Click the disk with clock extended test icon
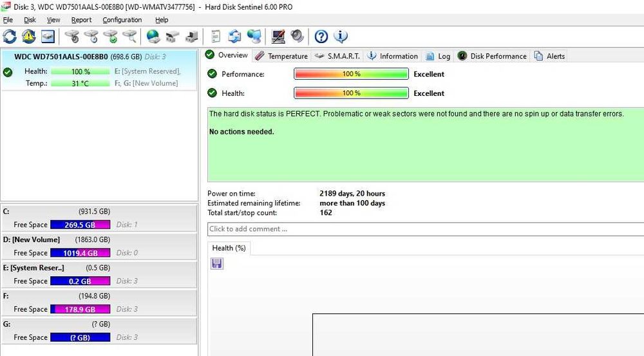The height and width of the screenshot is (356, 644). point(91,37)
